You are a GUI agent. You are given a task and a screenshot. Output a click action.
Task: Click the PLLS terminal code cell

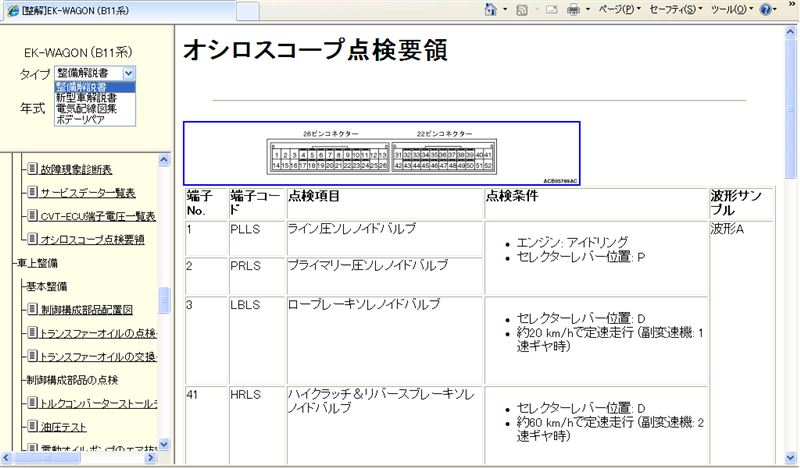[x=256, y=238]
